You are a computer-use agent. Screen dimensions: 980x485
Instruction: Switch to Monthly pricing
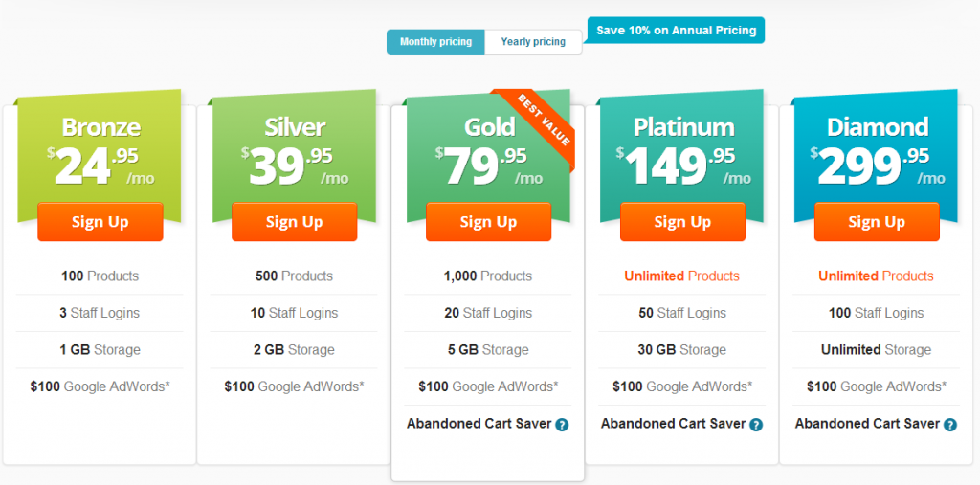[435, 42]
